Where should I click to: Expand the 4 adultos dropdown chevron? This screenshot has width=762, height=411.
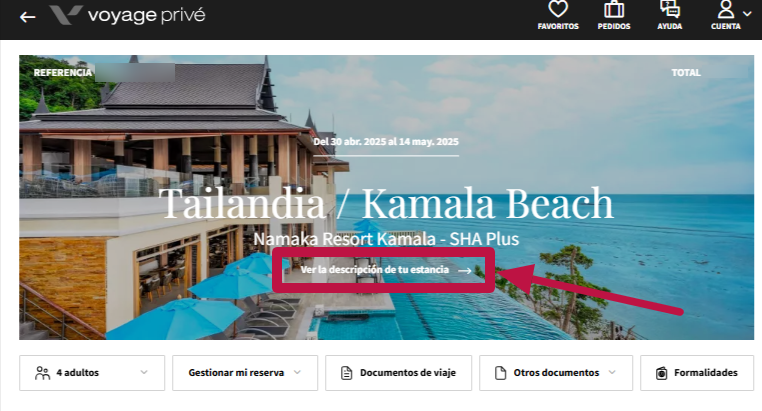[144, 372]
